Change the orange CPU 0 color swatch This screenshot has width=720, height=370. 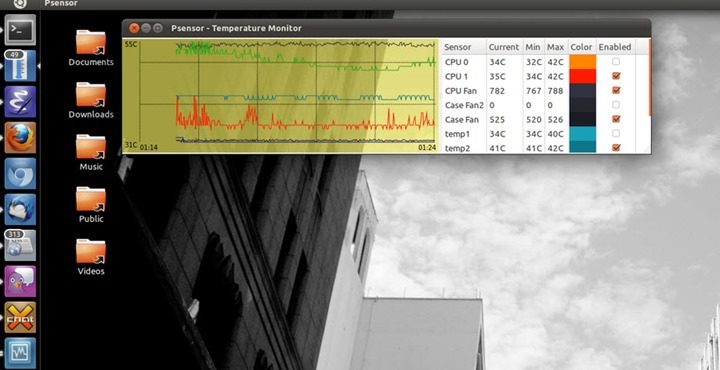tap(582, 62)
